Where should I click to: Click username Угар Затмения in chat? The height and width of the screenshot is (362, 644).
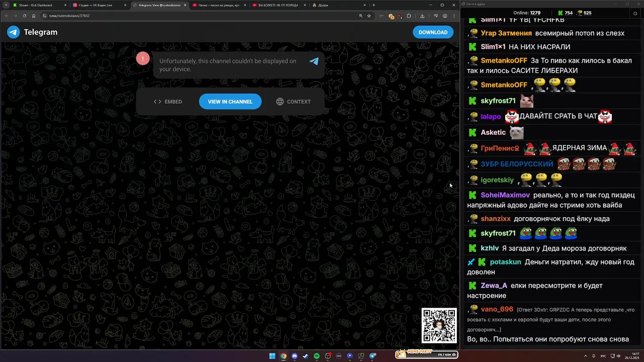506,33
